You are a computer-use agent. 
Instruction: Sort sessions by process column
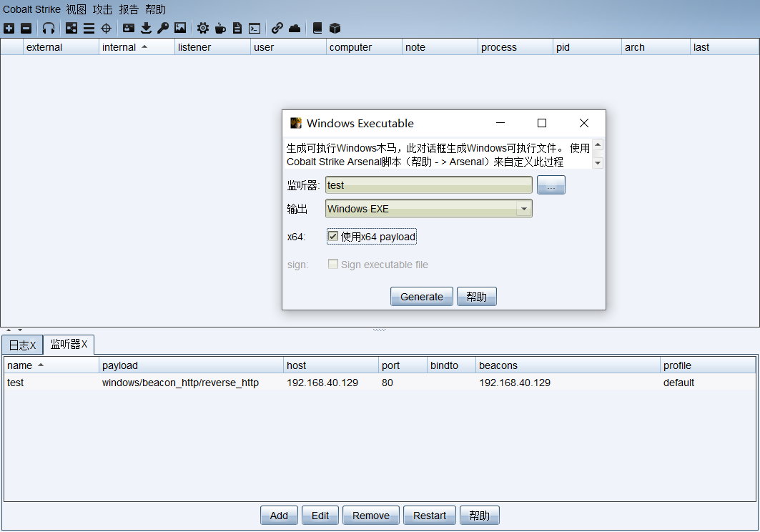tap(515, 47)
